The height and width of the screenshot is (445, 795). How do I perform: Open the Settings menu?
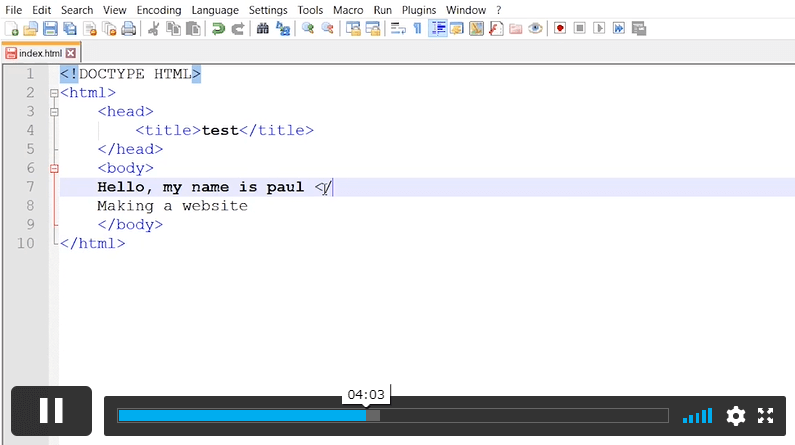click(x=268, y=10)
